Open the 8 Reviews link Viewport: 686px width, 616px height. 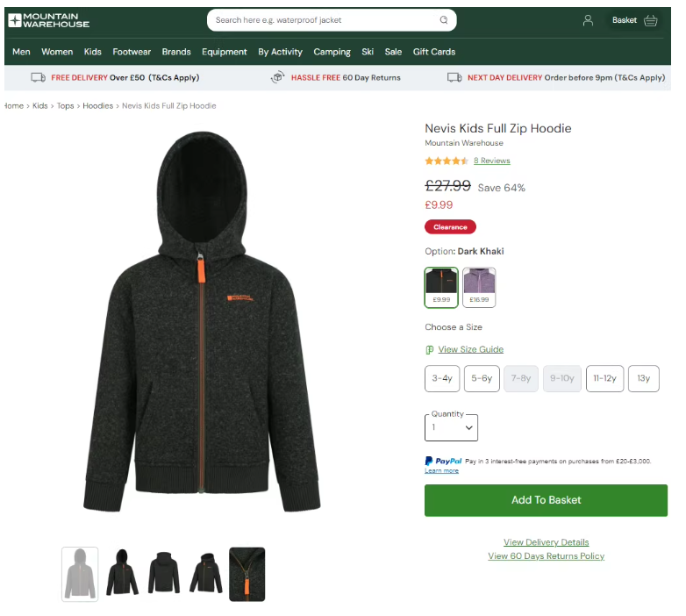click(492, 161)
